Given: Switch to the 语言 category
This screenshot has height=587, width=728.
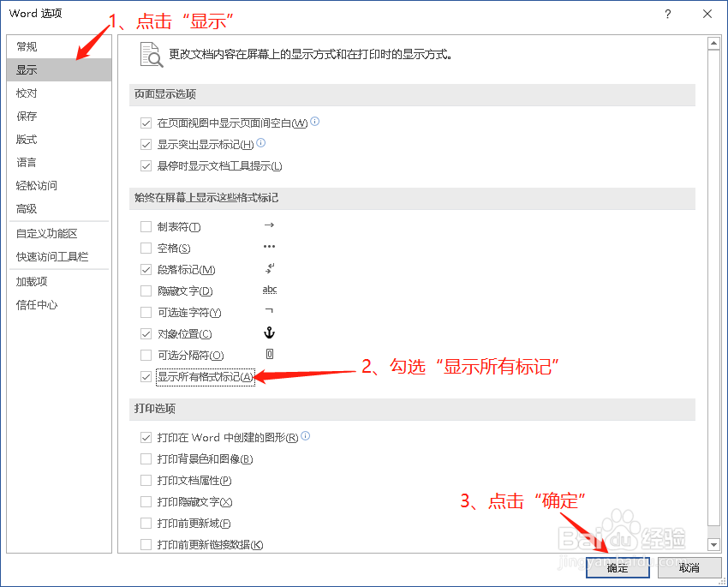Looking at the screenshot, I should (59, 163).
